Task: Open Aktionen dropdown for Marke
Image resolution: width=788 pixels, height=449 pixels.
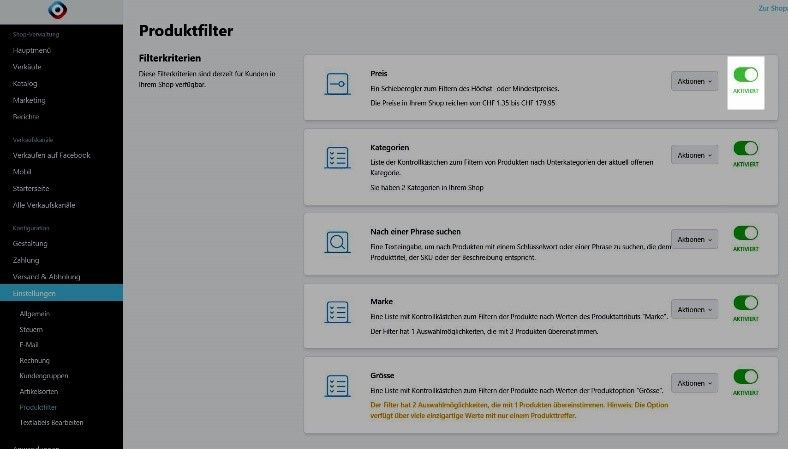Action: [x=695, y=310]
